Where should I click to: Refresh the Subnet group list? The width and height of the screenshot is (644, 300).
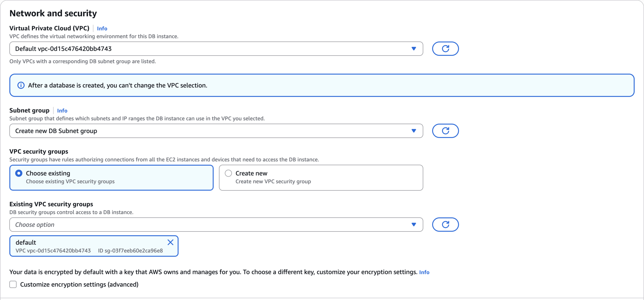(445, 131)
